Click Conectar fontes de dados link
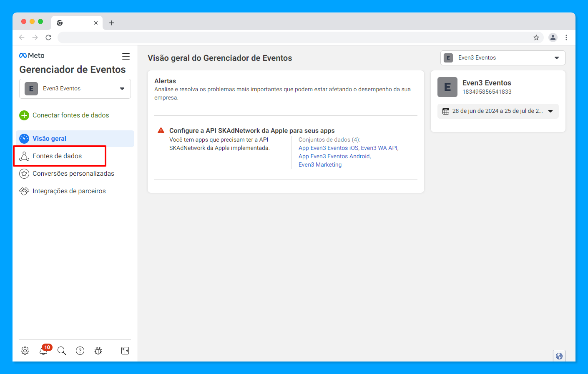Screen dimensions: 588x374 [x=71, y=115]
